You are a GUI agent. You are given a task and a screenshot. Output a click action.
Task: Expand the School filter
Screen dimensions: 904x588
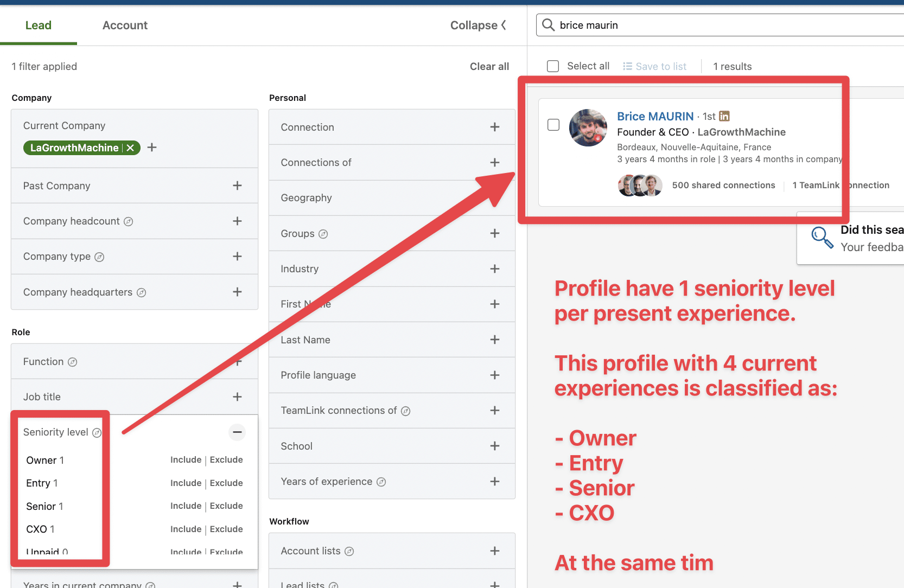click(x=495, y=446)
